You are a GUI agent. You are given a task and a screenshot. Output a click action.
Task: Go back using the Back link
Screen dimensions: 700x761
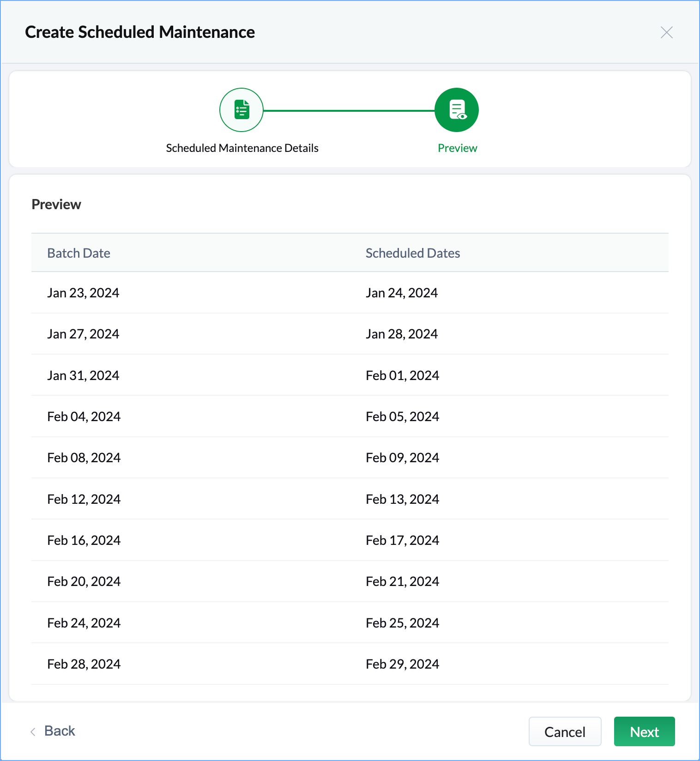tap(60, 731)
